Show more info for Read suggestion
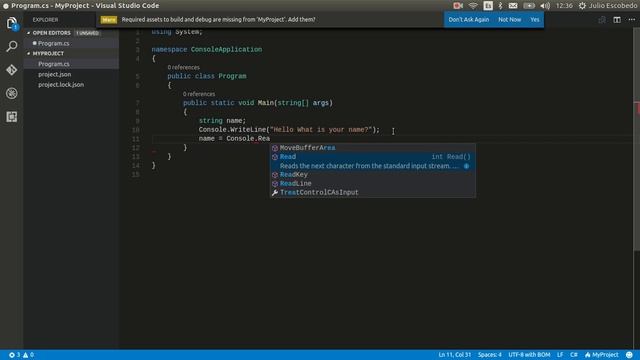Viewport: 640px width, 360px height. pyautogui.click(x=466, y=166)
